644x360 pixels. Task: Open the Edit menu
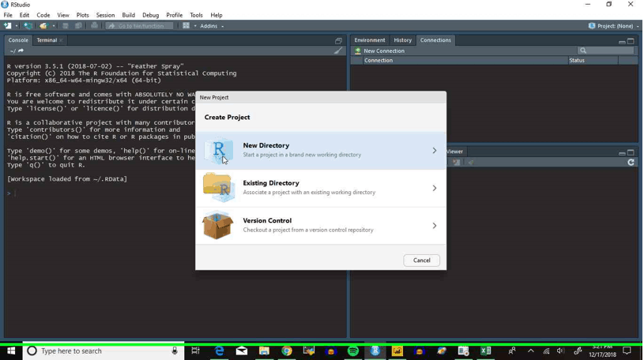point(24,15)
